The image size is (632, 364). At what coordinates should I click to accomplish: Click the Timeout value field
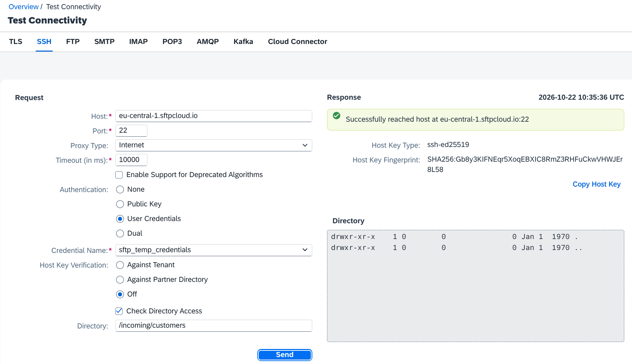point(131,160)
